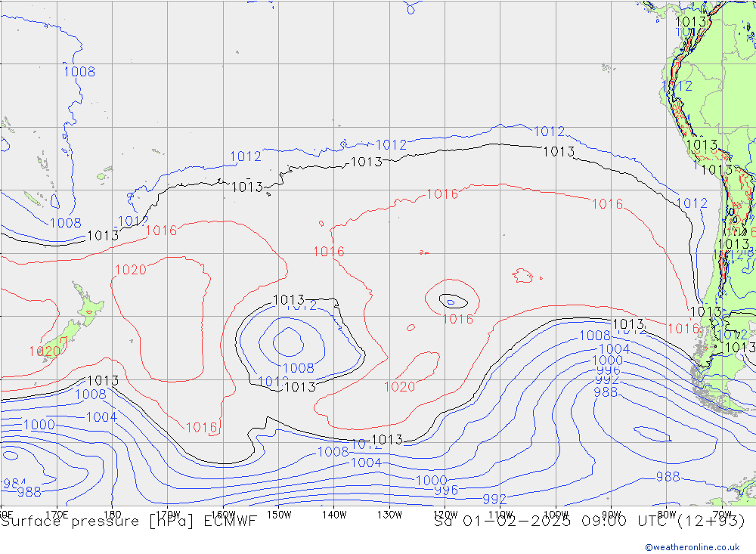Click the 988 label near the bottom-right corner
Image resolution: width=756 pixels, height=554 pixels.
click(x=668, y=477)
